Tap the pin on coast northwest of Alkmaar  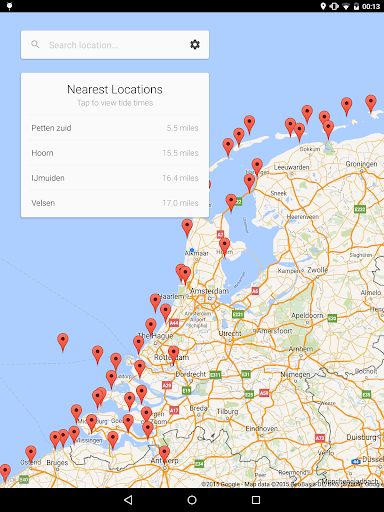point(187,227)
